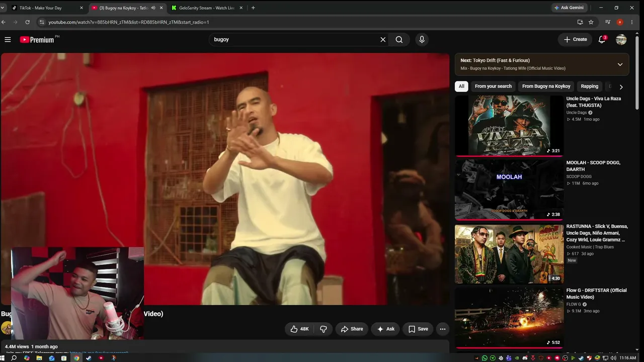Open the YouTube account avatar menu

coord(621,39)
